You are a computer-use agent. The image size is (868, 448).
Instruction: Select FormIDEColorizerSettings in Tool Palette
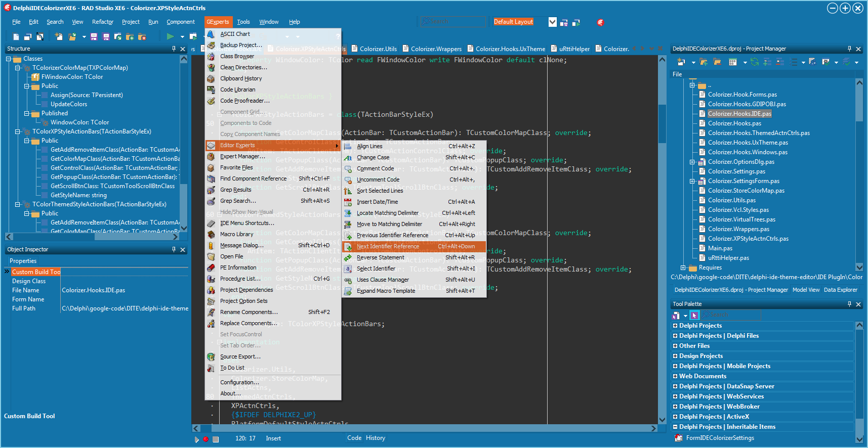click(720, 438)
